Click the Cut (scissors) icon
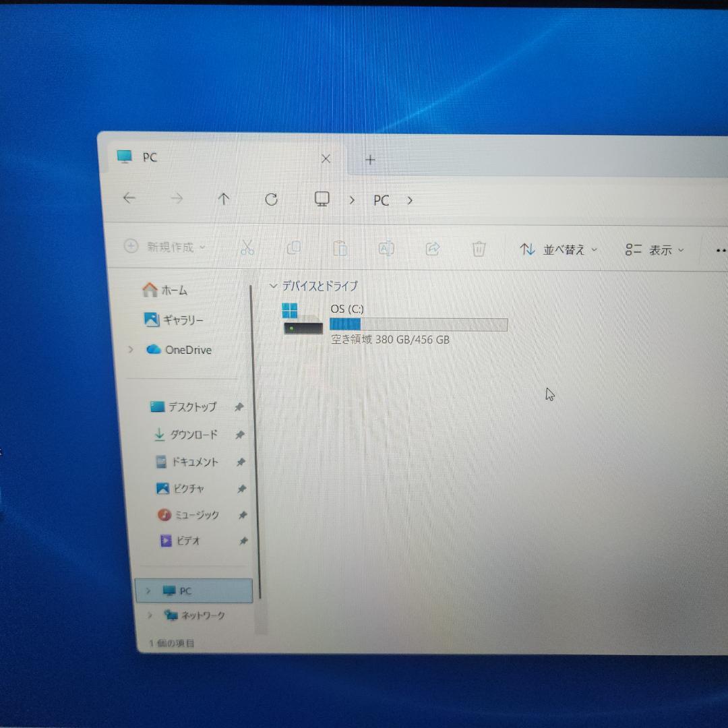This screenshot has width=728, height=728. tap(247, 248)
